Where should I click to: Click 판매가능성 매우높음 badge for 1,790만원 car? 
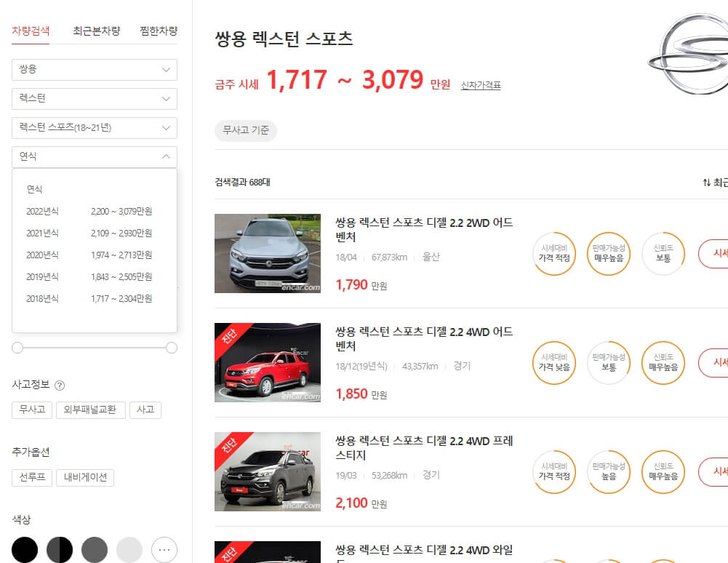[x=609, y=253]
